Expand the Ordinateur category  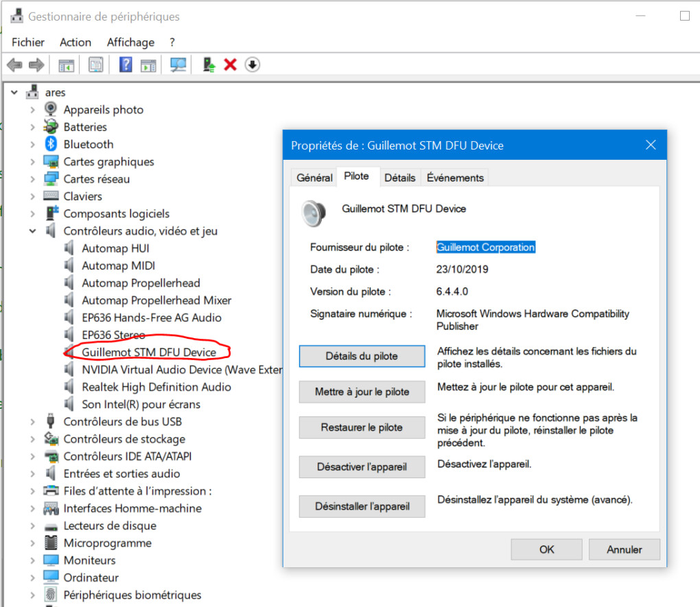pyautogui.click(x=32, y=578)
